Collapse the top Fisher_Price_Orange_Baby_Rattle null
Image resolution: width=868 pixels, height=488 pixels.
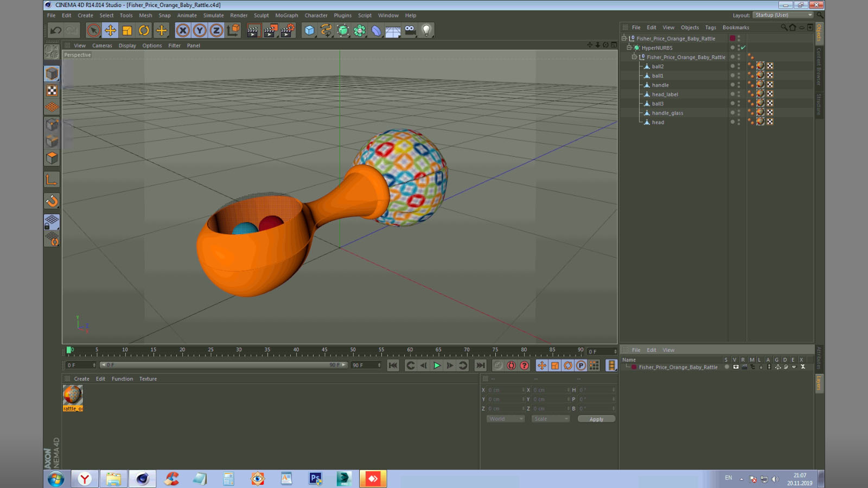[x=624, y=38]
